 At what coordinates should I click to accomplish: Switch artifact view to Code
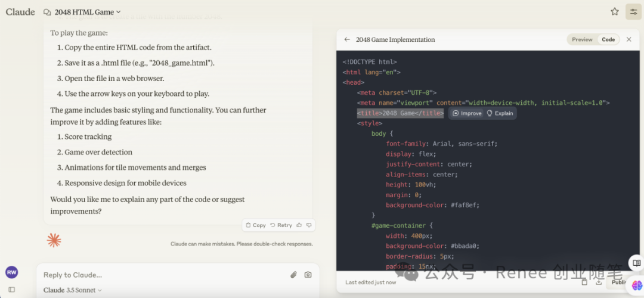[x=608, y=39]
